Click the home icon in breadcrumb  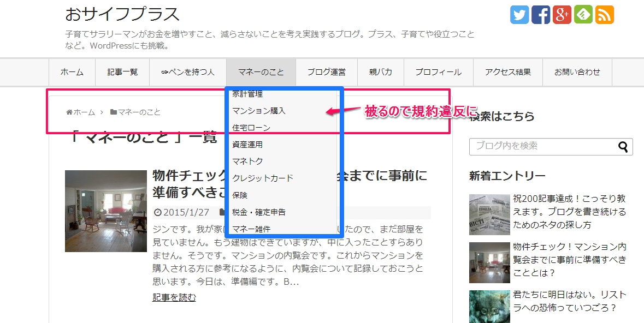[x=69, y=112]
